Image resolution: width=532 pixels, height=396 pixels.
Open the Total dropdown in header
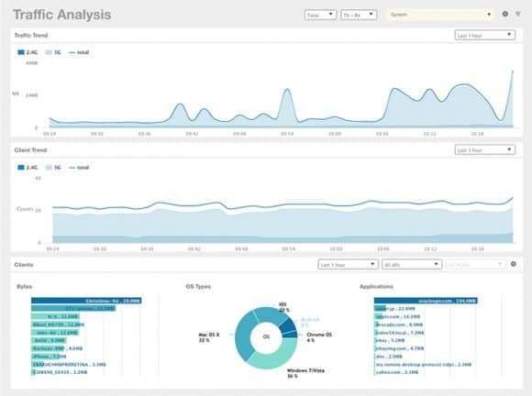pos(320,15)
